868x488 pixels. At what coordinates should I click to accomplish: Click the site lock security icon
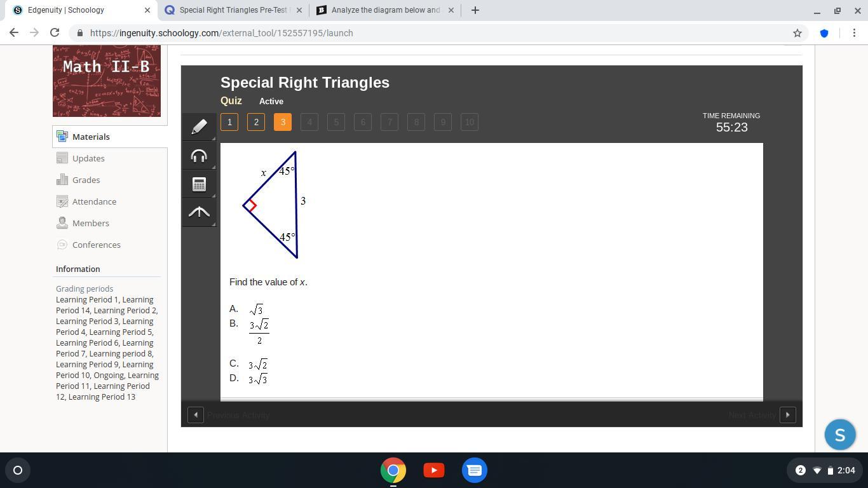click(79, 33)
